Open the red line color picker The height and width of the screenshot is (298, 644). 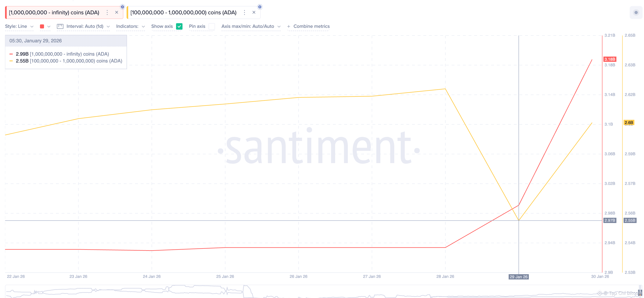coord(45,26)
